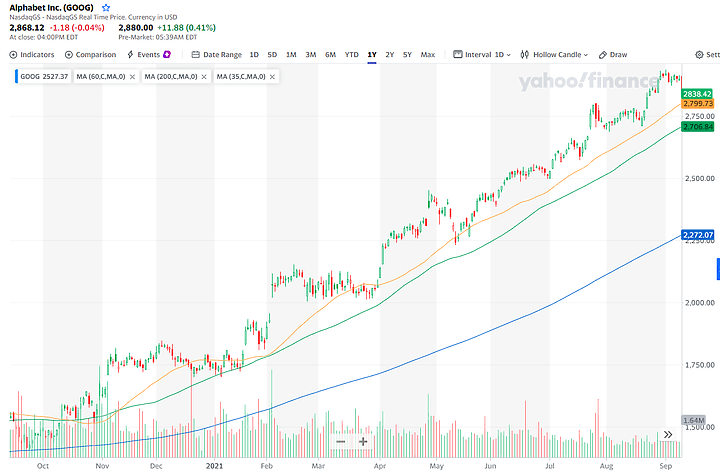This screenshot has width=720, height=474.
Task: Remove the MA (60,C,MA,0) indicator
Action: point(132,77)
